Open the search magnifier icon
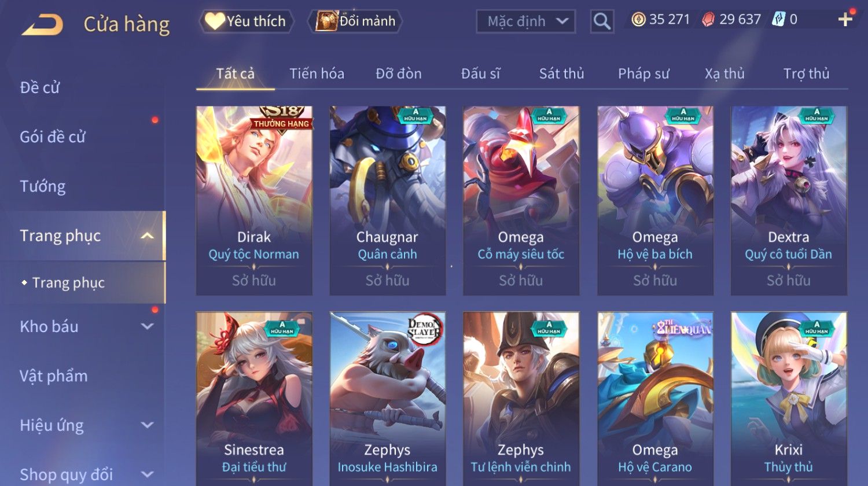868x486 pixels. 602,21
